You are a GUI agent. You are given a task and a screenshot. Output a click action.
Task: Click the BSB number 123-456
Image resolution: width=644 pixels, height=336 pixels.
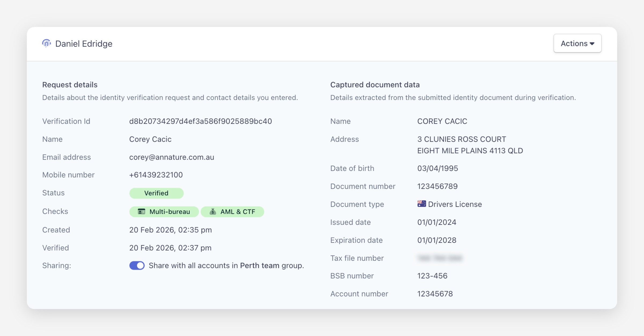pos(432,276)
